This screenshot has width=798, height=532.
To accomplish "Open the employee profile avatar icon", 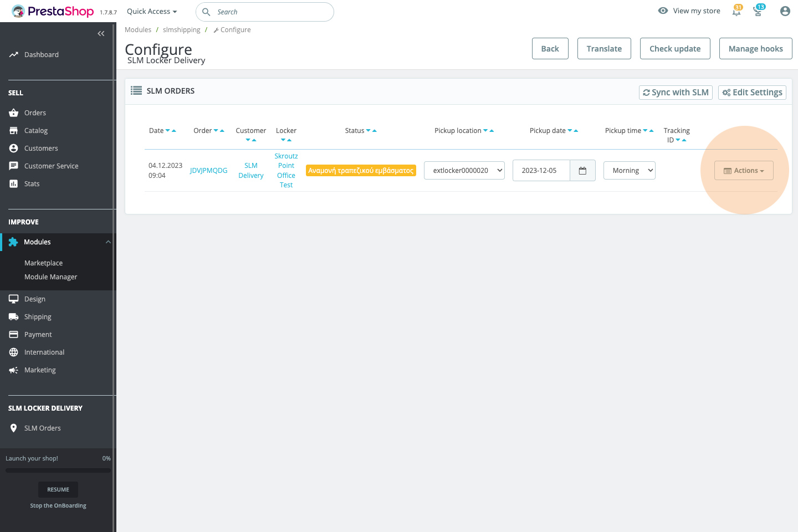I will (x=785, y=11).
